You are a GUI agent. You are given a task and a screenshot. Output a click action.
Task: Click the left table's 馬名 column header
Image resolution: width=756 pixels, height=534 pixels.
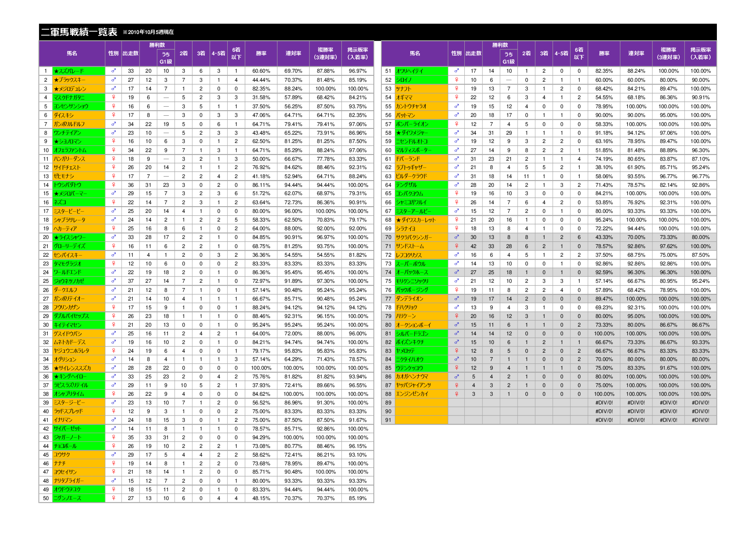click(x=72, y=53)
